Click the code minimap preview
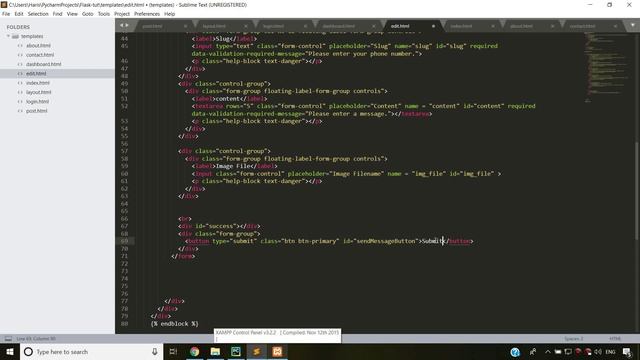Image resolution: width=640 pixels, height=360 pixels. coord(607,67)
